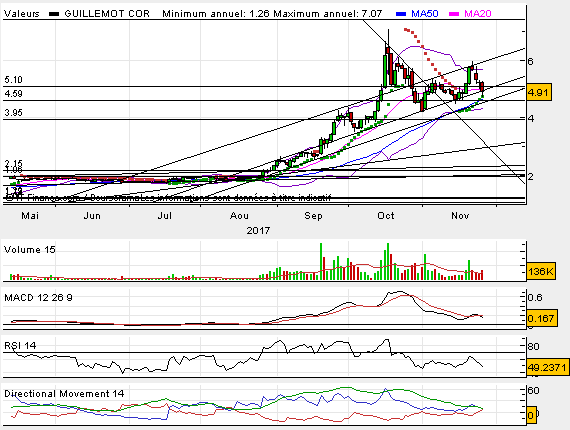The height and width of the screenshot is (430, 570).
Task: Click the 'Volume 15' panel title
Action: click(x=29, y=250)
